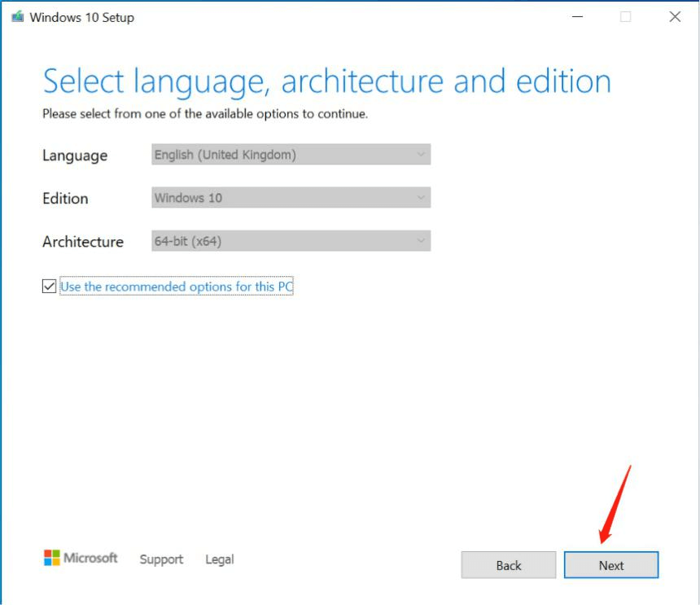Open the Legal link
The width and height of the screenshot is (700, 605).
(219, 559)
